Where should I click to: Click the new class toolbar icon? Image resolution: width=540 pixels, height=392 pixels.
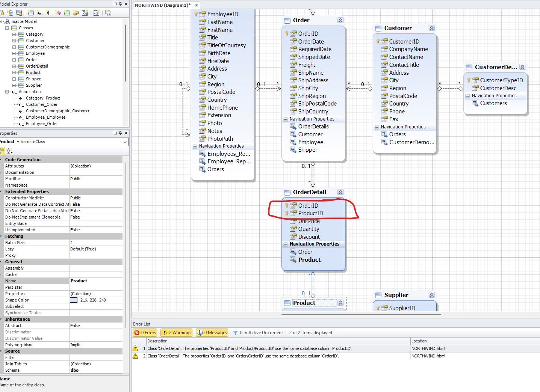click(31, 13)
